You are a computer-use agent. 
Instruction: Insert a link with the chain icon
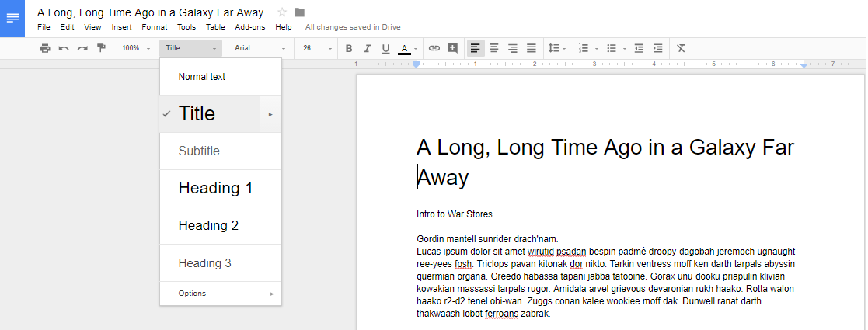tap(434, 48)
